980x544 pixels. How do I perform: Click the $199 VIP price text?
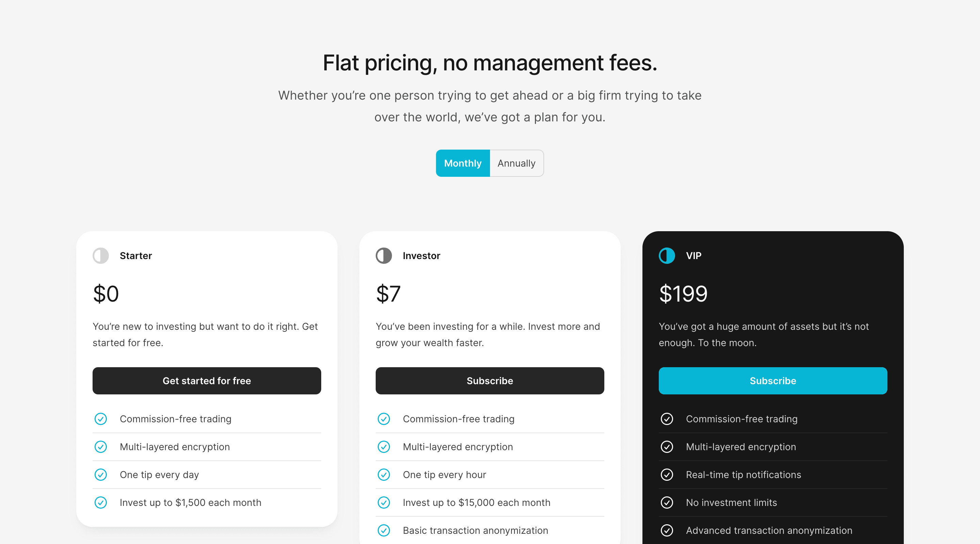coord(683,294)
